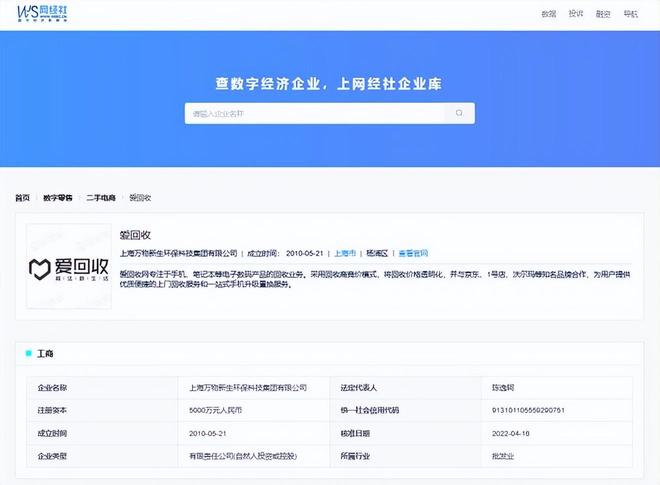
Task: Click the company description paragraph
Action: [x=375, y=279]
